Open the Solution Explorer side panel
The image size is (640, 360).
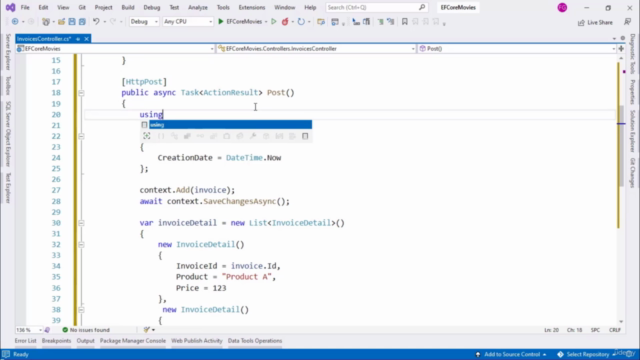(632, 131)
